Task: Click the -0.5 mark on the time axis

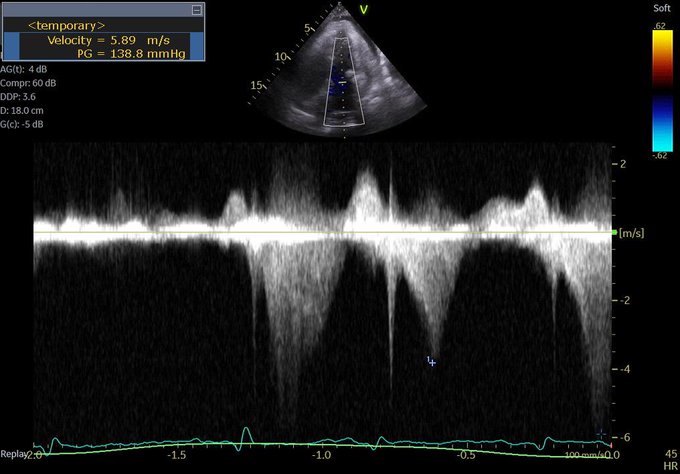Action: tap(466, 455)
